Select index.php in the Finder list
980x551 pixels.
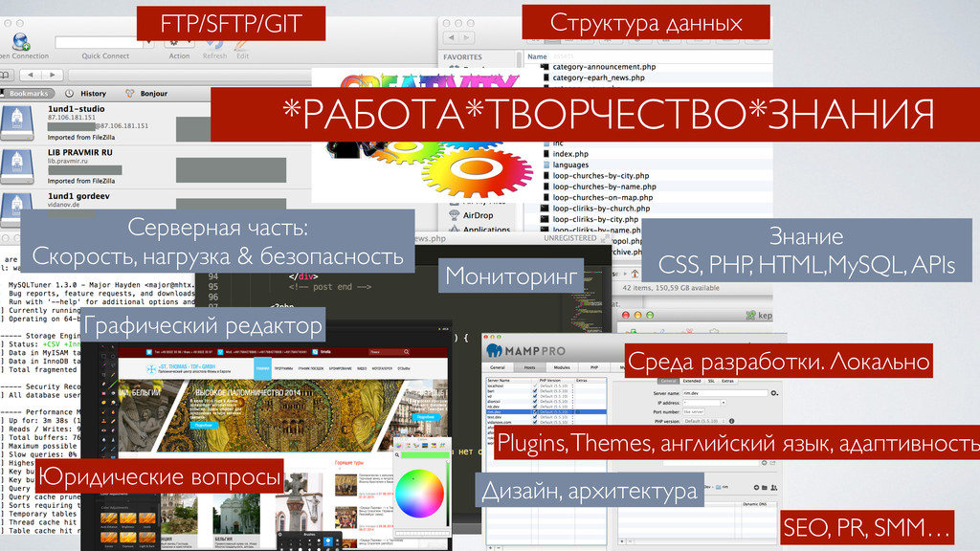coord(570,154)
